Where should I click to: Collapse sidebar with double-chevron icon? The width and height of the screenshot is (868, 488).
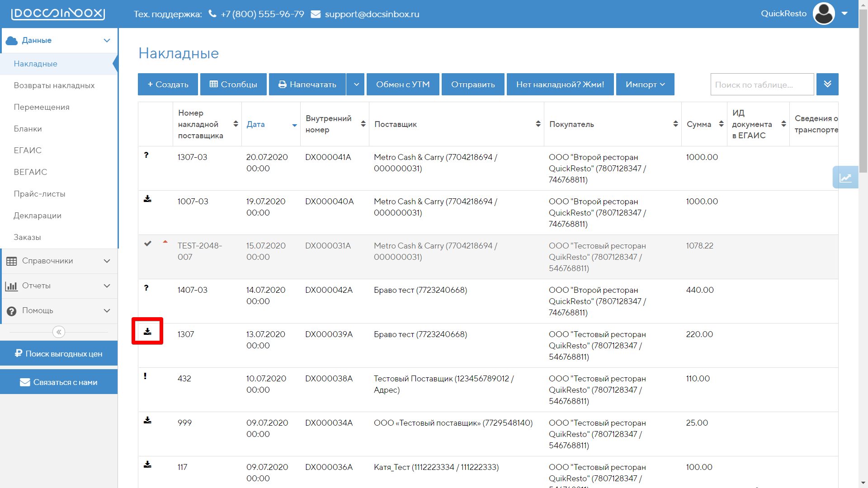click(59, 332)
